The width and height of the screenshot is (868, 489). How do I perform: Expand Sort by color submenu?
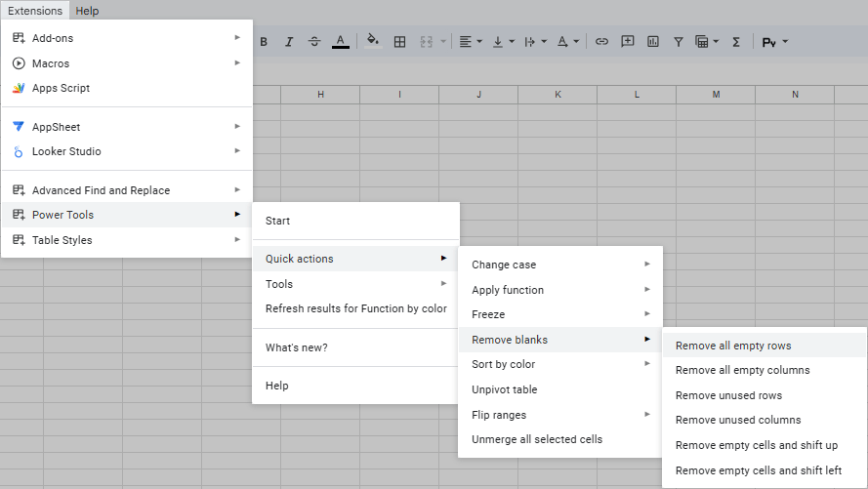(x=560, y=364)
